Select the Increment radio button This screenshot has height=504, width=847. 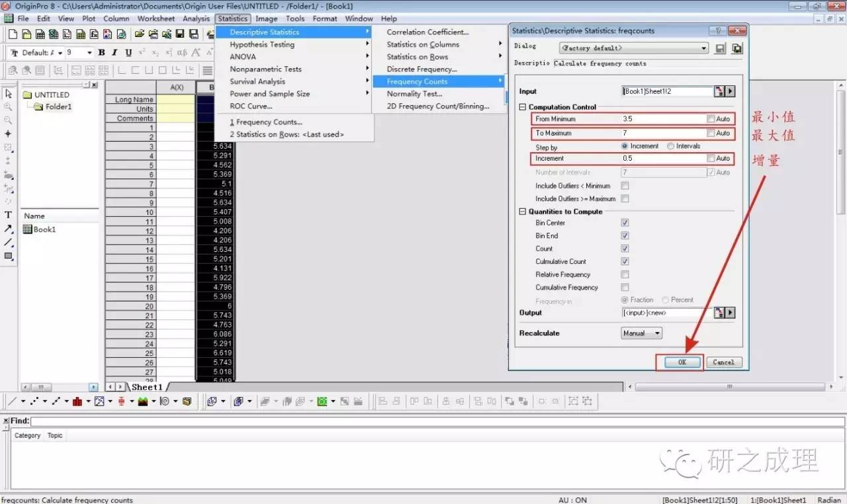click(625, 146)
